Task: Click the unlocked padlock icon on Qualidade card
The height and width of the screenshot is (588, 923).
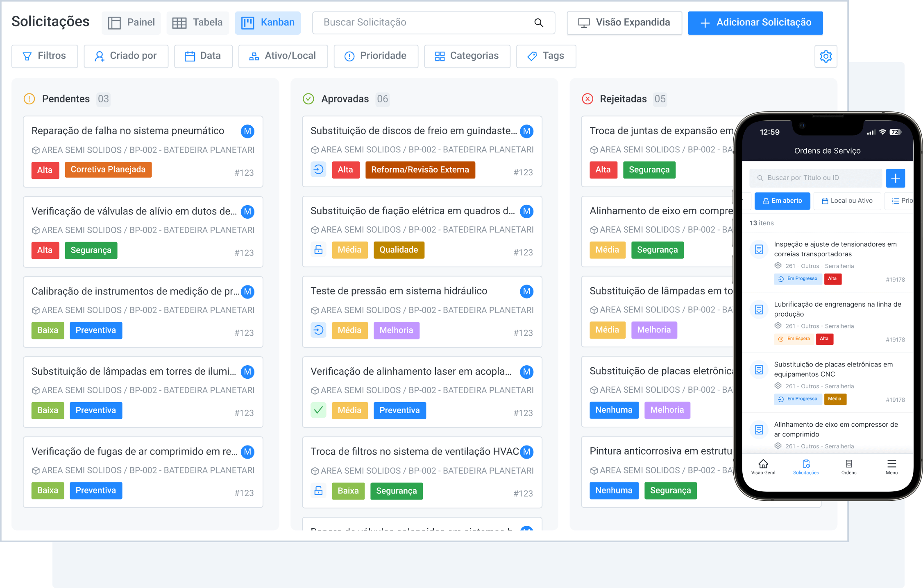Action: coord(318,249)
